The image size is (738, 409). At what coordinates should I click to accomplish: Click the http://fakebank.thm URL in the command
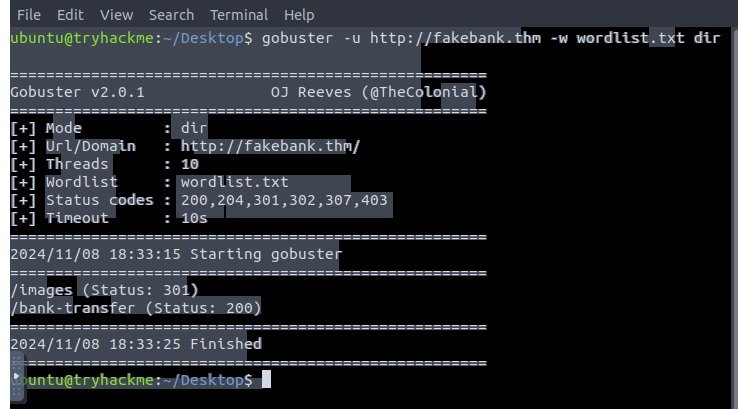coord(455,38)
